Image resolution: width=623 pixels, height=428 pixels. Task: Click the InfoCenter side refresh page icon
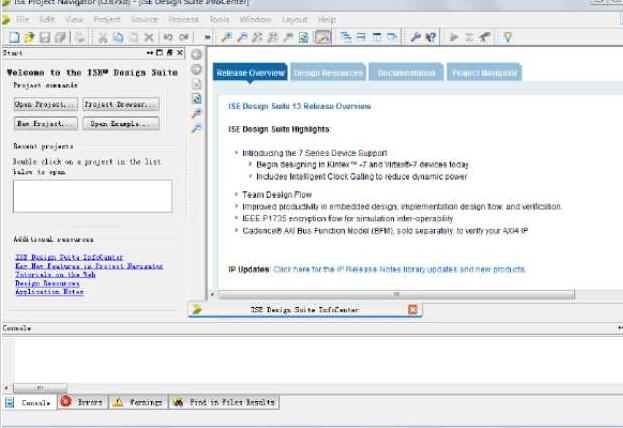point(197,98)
